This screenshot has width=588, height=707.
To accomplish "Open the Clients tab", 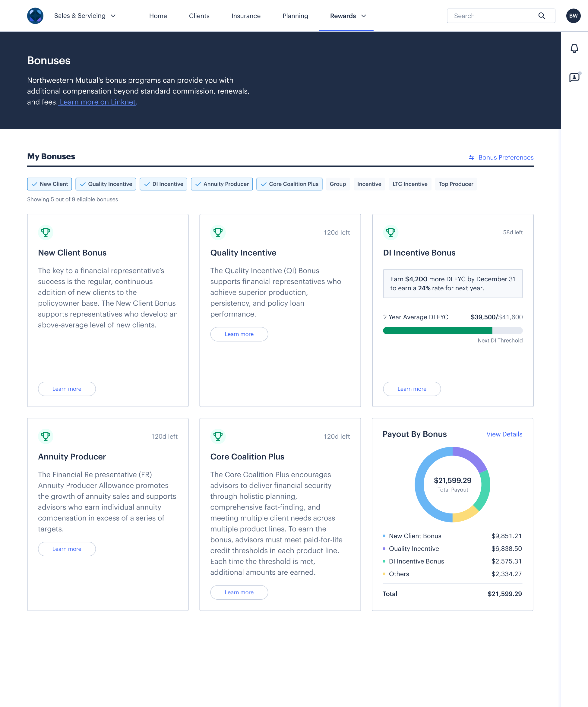I will pyautogui.click(x=199, y=16).
